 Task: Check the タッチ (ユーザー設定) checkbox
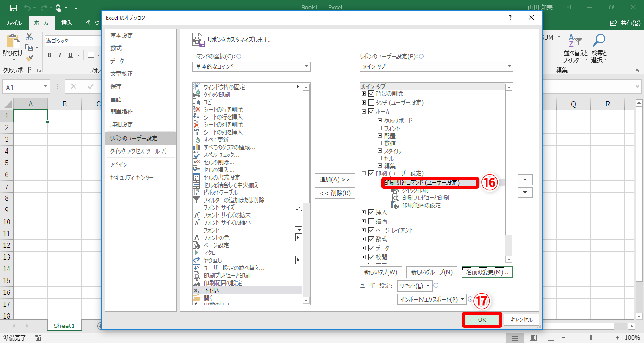[x=371, y=102]
